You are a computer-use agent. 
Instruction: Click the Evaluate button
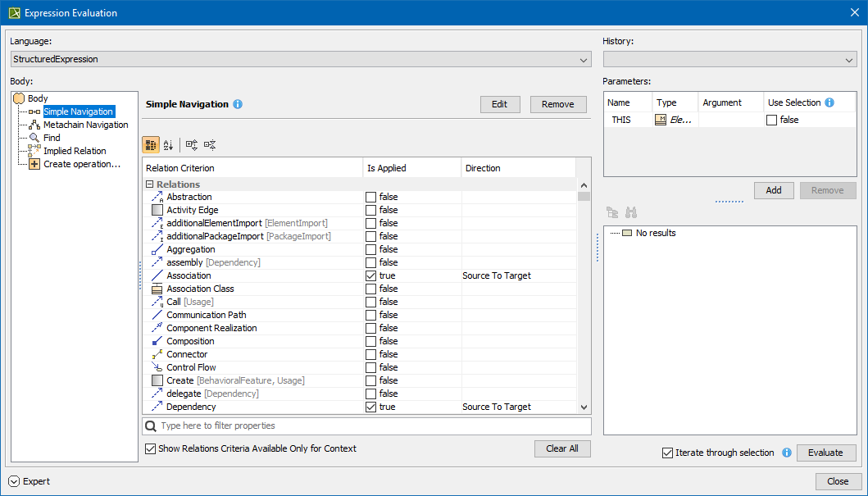pyautogui.click(x=825, y=453)
